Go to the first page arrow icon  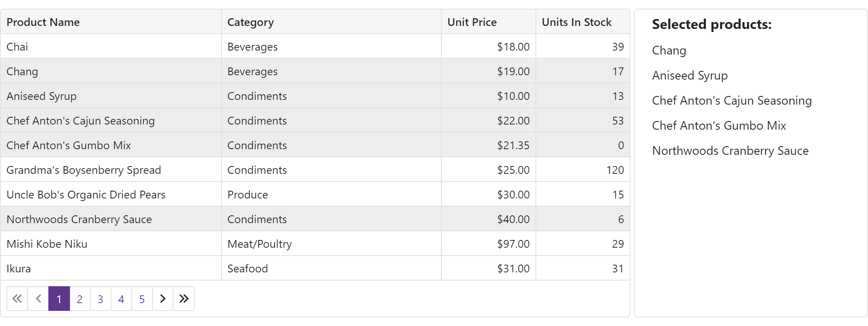pyautogui.click(x=17, y=299)
